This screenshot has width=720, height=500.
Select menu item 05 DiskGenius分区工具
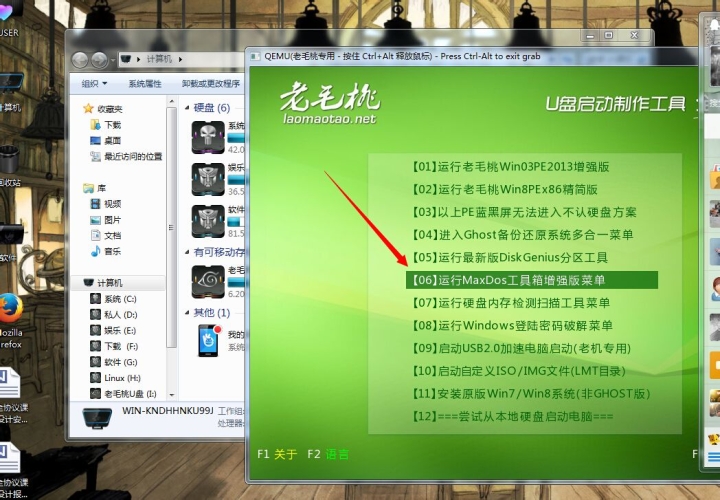click(x=510, y=257)
